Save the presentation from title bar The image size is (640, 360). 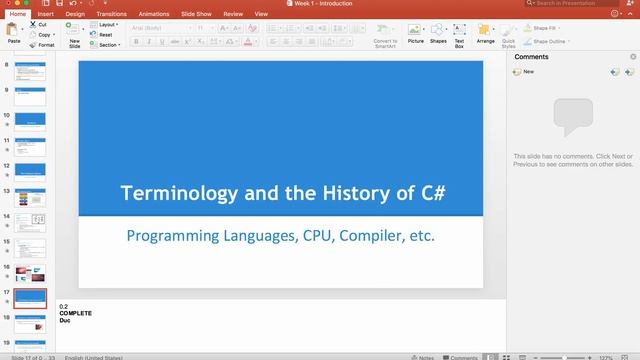coord(60,3)
